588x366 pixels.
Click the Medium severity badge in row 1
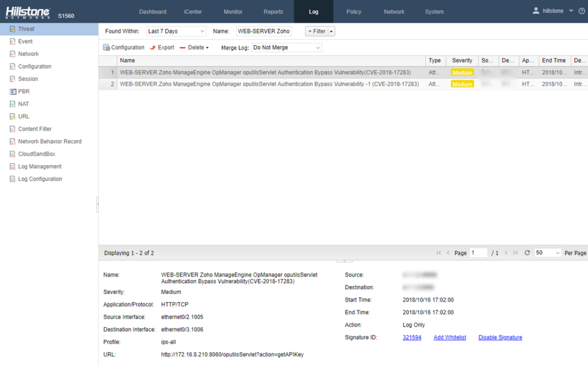462,73
